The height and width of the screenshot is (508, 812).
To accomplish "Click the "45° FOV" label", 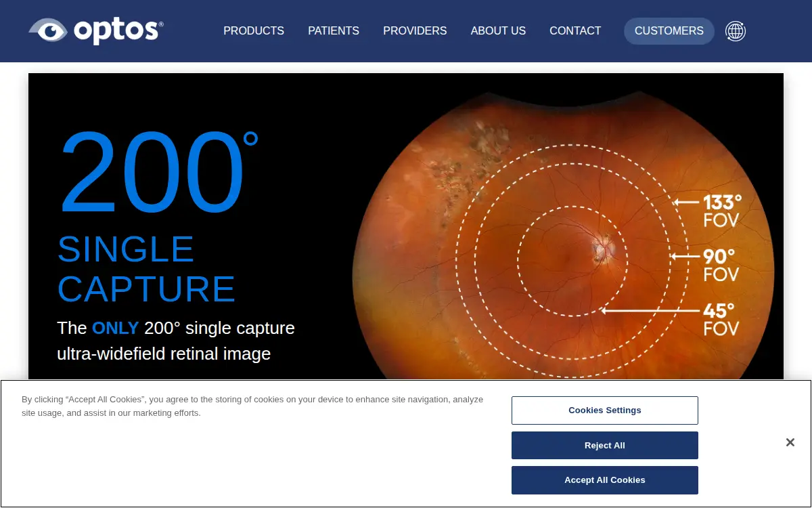I will click(x=721, y=319).
